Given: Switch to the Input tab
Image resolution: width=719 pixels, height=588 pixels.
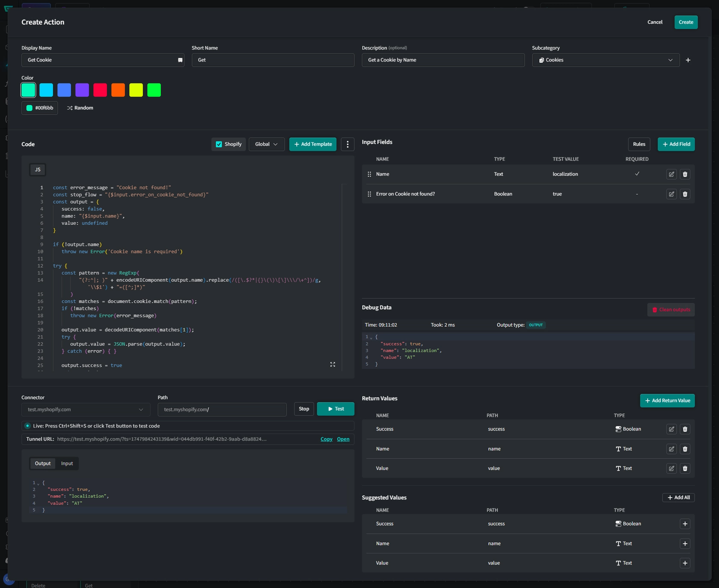Looking at the screenshot, I should 67,463.
